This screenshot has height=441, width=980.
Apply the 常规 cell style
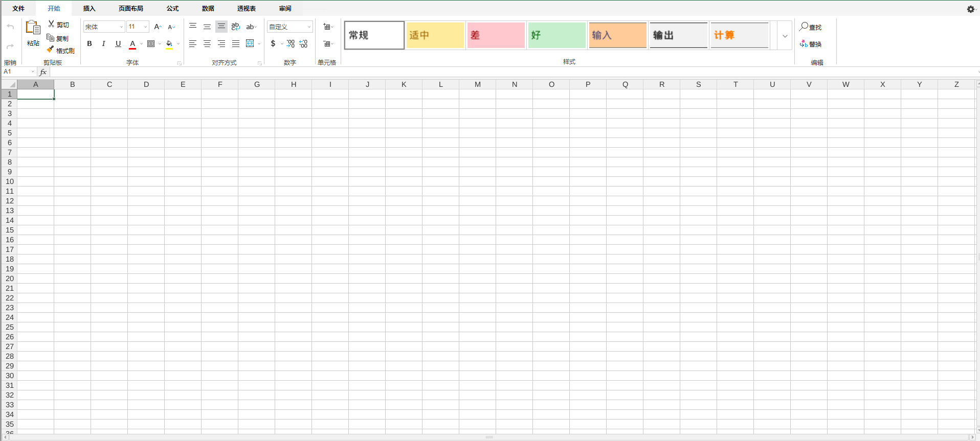pyautogui.click(x=374, y=35)
